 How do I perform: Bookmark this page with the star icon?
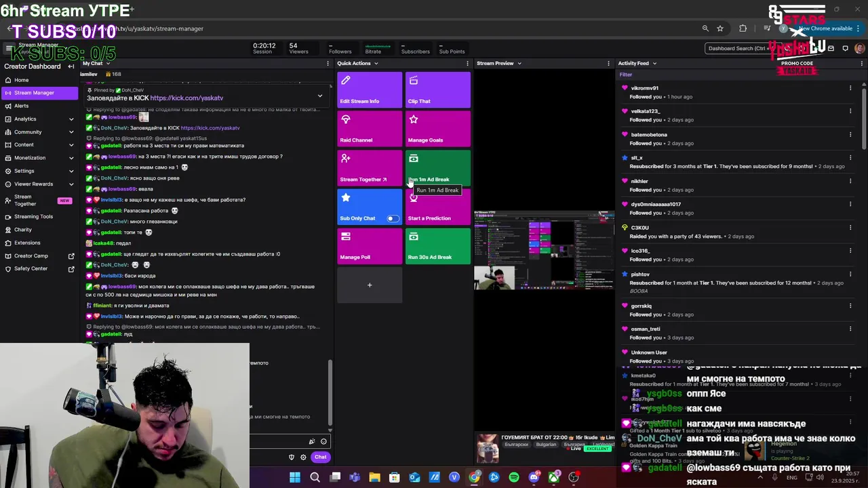click(720, 28)
